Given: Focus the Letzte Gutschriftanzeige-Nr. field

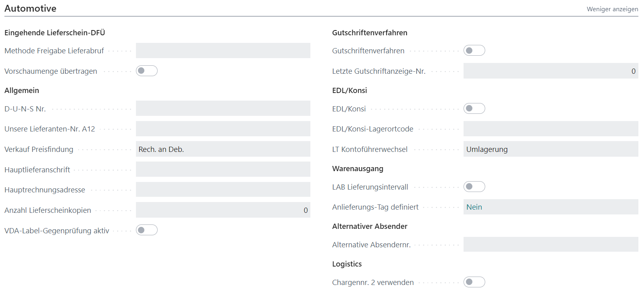Looking at the screenshot, I should pos(551,71).
